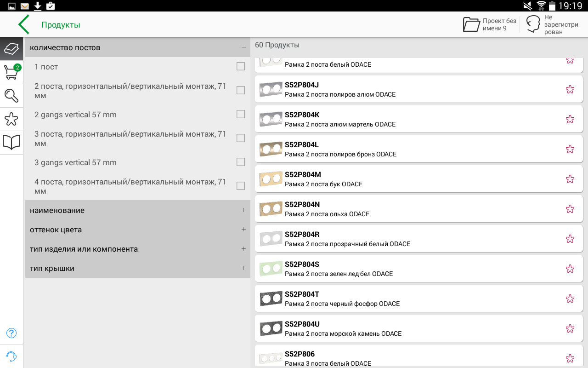The width and height of the screenshot is (588, 368).
Task: Tap the download notification icon
Action: click(x=38, y=6)
